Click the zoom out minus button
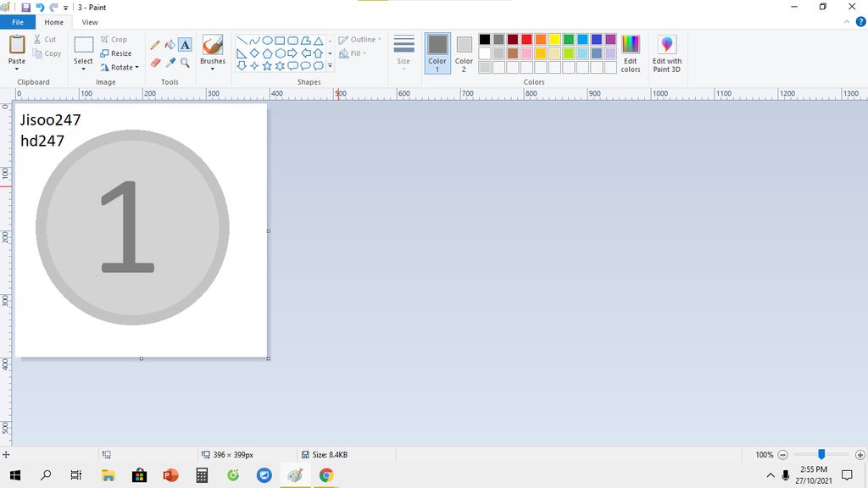Image resolution: width=868 pixels, height=488 pixels. [x=782, y=455]
